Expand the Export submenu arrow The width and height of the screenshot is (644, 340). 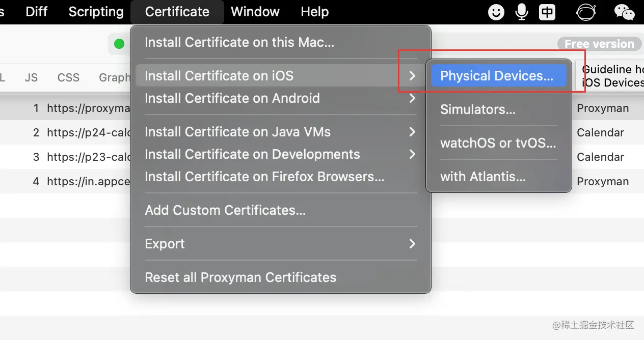pyautogui.click(x=412, y=244)
